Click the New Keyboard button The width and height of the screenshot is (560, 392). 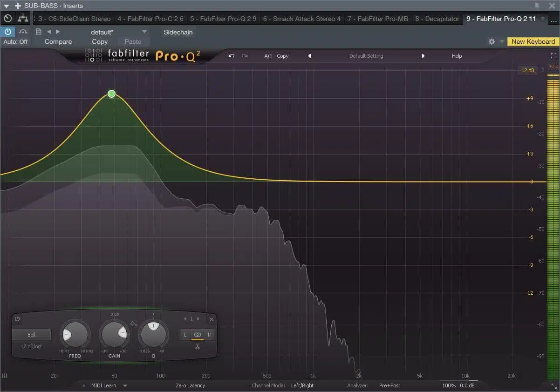533,41
